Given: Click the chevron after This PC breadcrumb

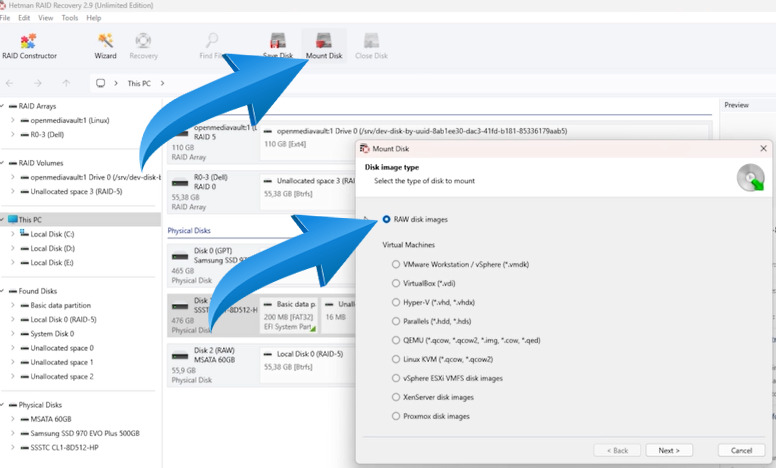Looking at the screenshot, I should pyautogui.click(x=162, y=83).
